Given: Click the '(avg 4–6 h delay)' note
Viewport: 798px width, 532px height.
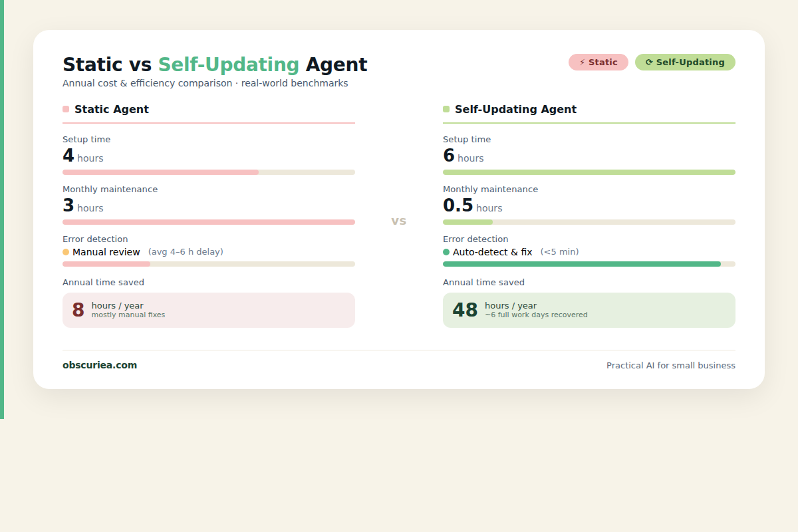Looking at the screenshot, I should coord(186,252).
